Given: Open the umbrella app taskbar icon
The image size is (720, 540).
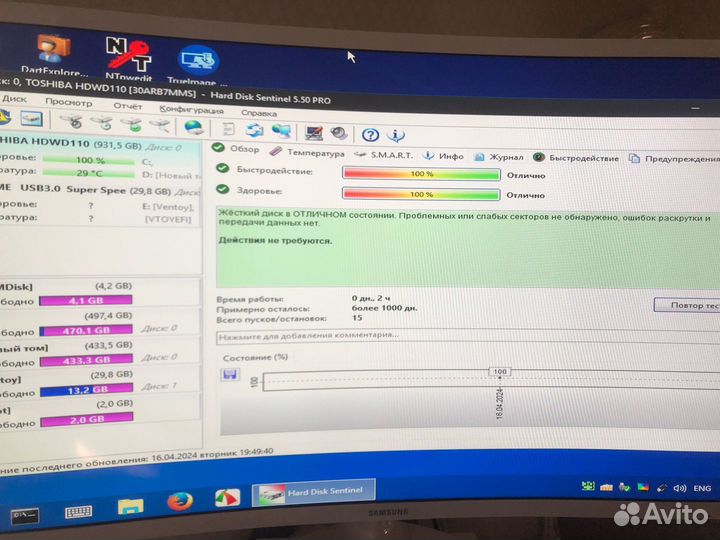Looking at the screenshot, I should click(x=227, y=497).
